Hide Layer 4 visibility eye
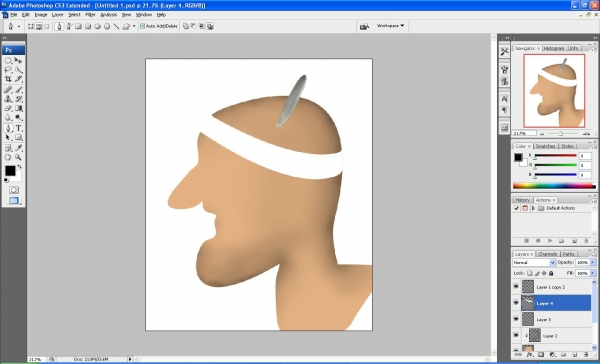Viewport: 600px width, 364px height. coord(516,303)
